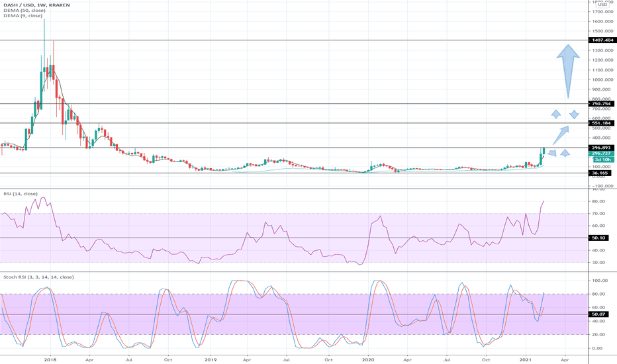The height and width of the screenshot is (364, 617).
Task: Click the 2018 label on time axis
Action: pyautogui.click(x=50, y=359)
